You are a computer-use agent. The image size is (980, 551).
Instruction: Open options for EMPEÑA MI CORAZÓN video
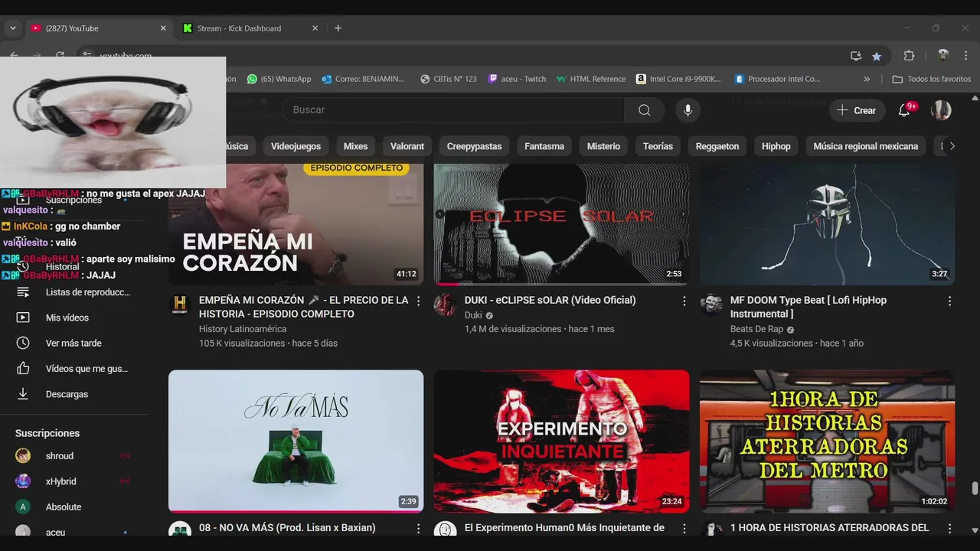[x=418, y=302]
